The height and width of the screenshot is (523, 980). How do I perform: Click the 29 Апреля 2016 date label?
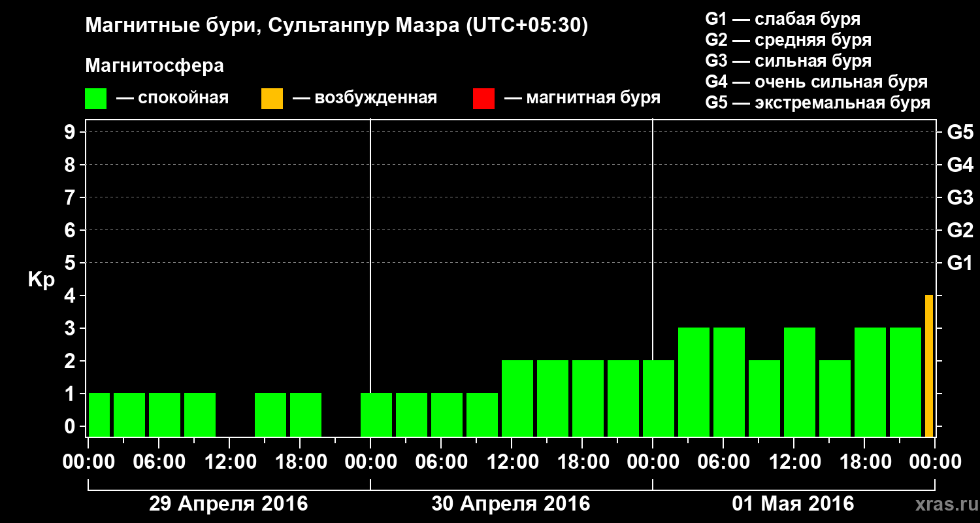tap(229, 504)
